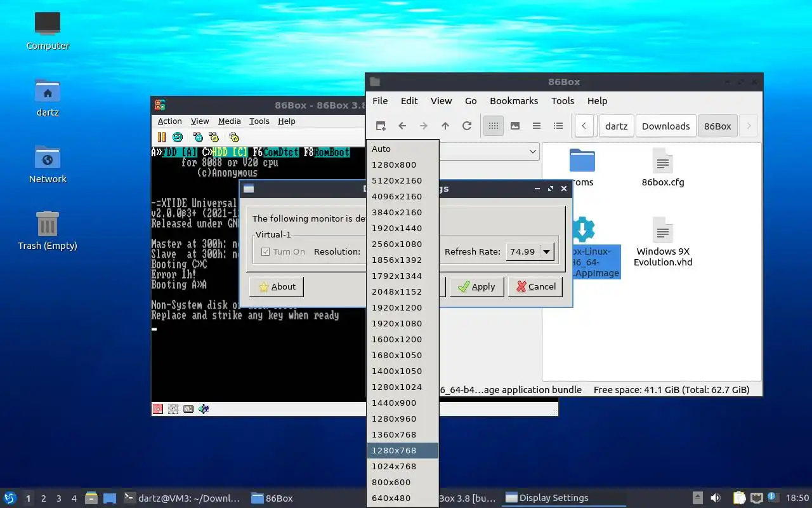The image size is (812, 508).
Task: Switch to icon view mode
Action: click(494, 126)
